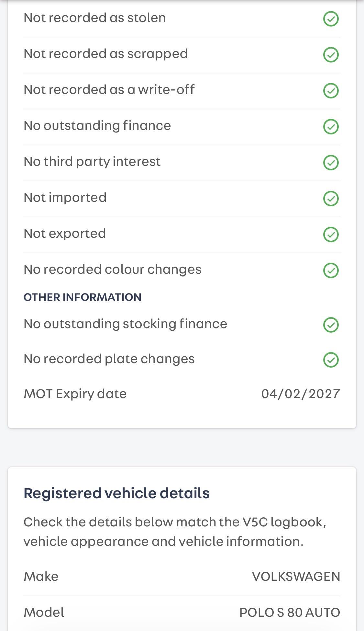Tap the Not exported green tick icon

[x=331, y=235]
